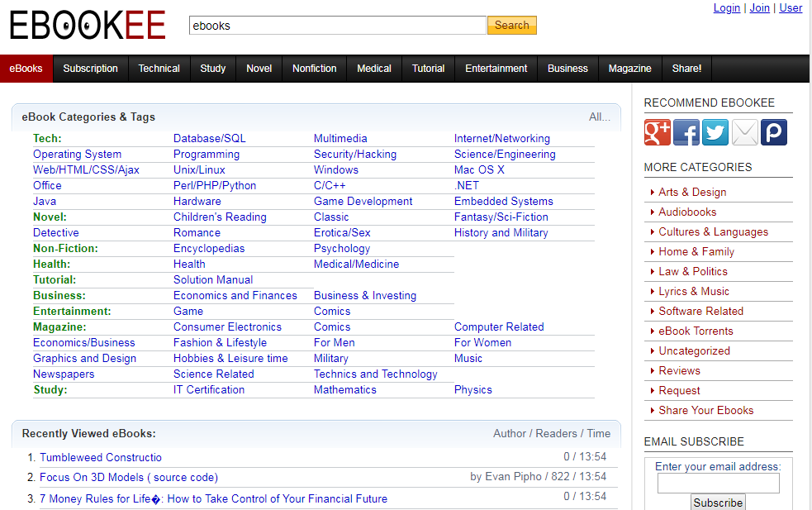Open Audiobooks sidebar category
The image size is (812, 510).
tap(687, 212)
